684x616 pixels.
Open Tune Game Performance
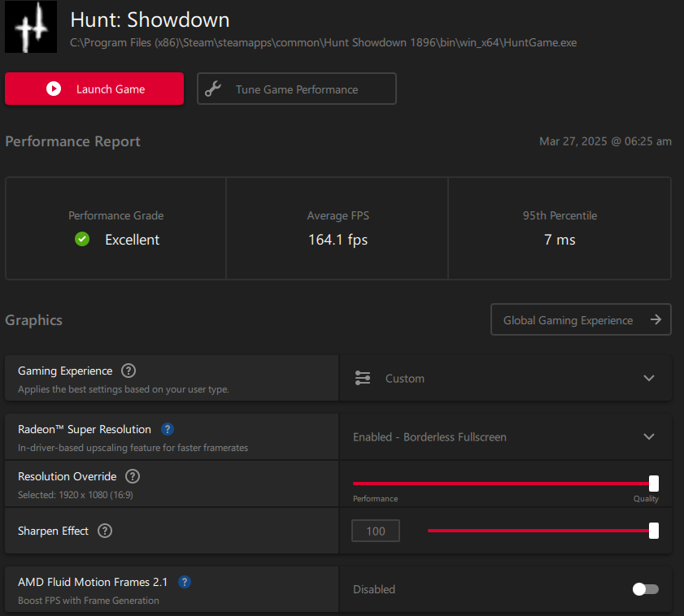click(297, 89)
